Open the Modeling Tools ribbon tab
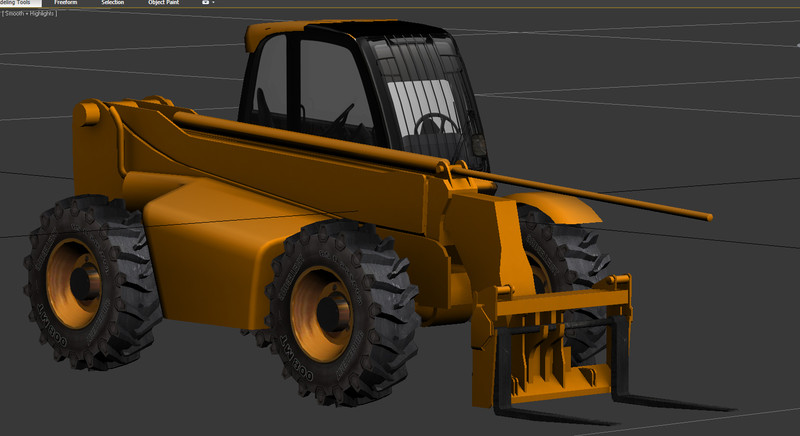This screenshot has width=800, height=436. coord(18,3)
